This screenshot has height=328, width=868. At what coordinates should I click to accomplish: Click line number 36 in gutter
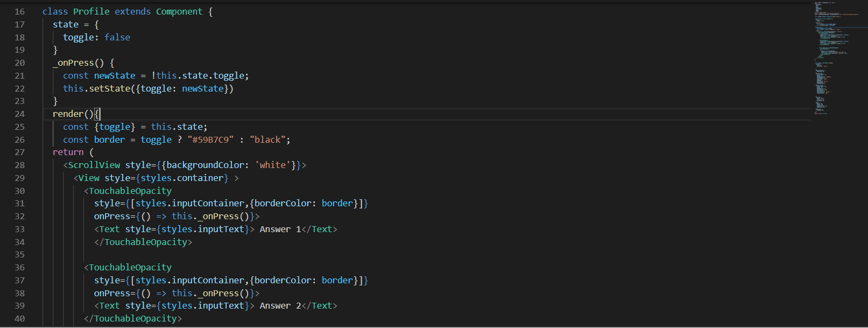tap(20, 267)
